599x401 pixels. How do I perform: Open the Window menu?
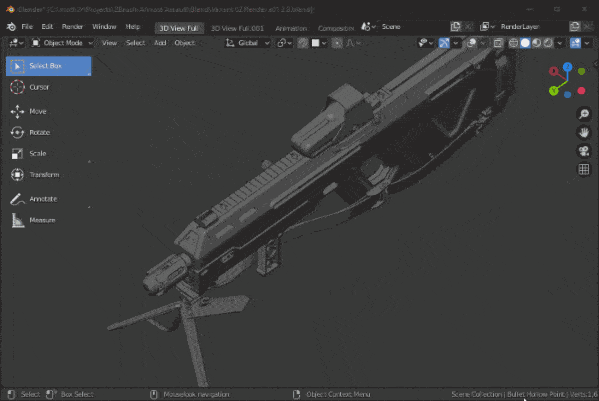(x=104, y=27)
